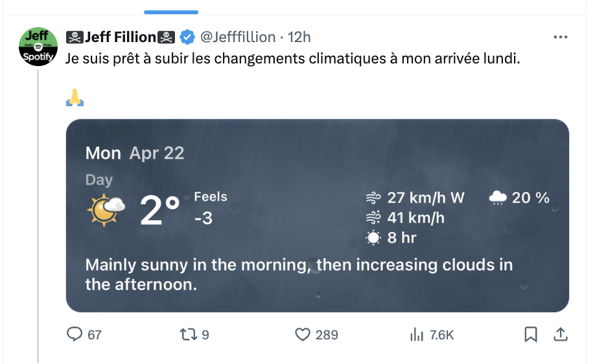Click the share upload icon
Image resolution: width=595 pixels, height=364 pixels.
pyautogui.click(x=561, y=334)
